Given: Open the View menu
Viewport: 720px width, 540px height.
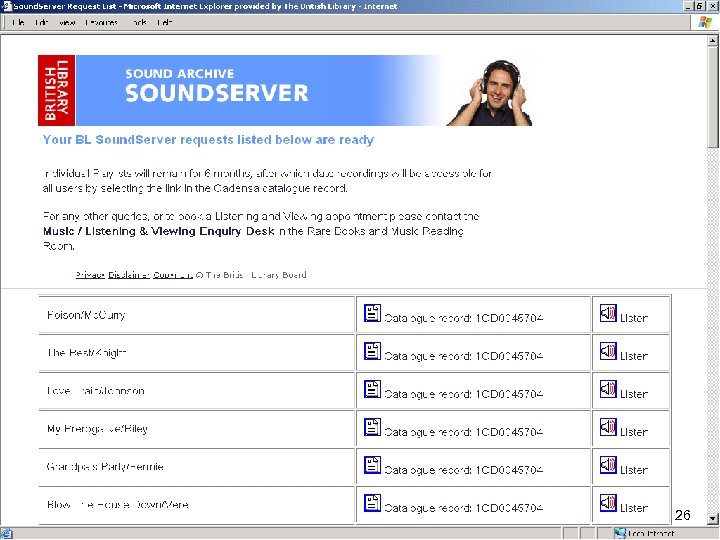Looking at the screenshot, I should tap(67, 22).
